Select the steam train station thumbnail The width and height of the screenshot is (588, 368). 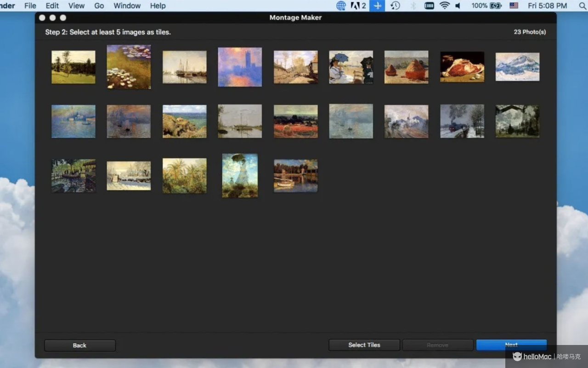pos(407,121)
